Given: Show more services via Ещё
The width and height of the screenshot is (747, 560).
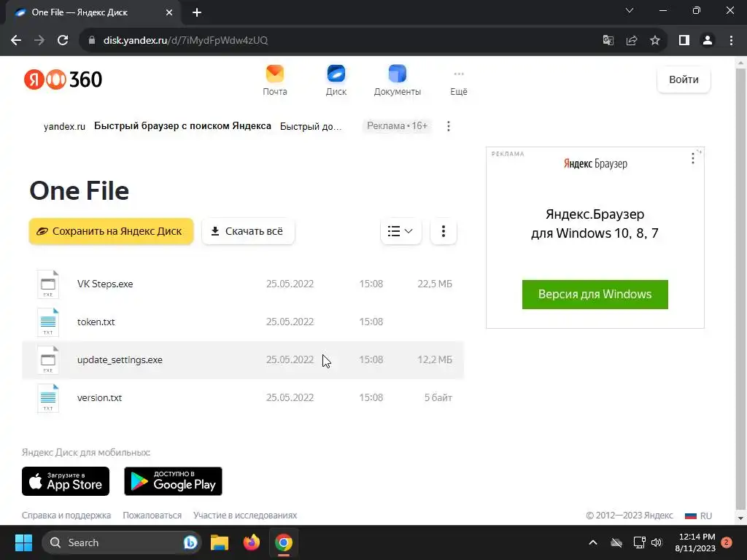Looking at the screenshot, I should click(x=459, y=80).
